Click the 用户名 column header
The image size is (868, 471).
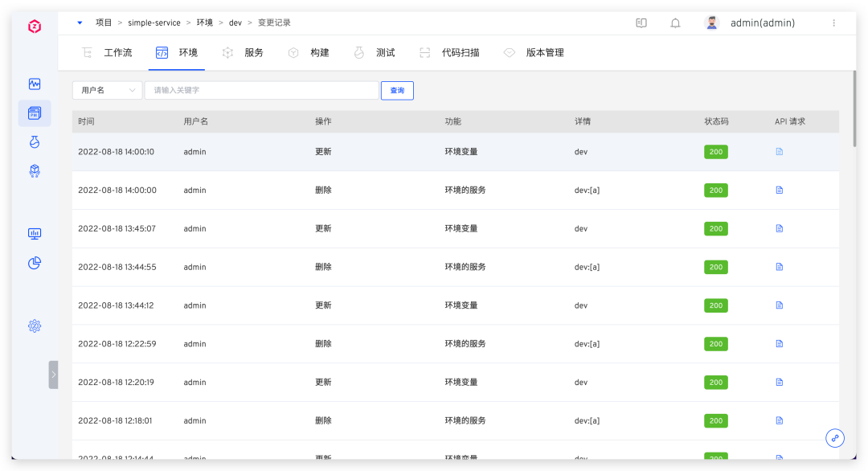click(x=196, y=121)
